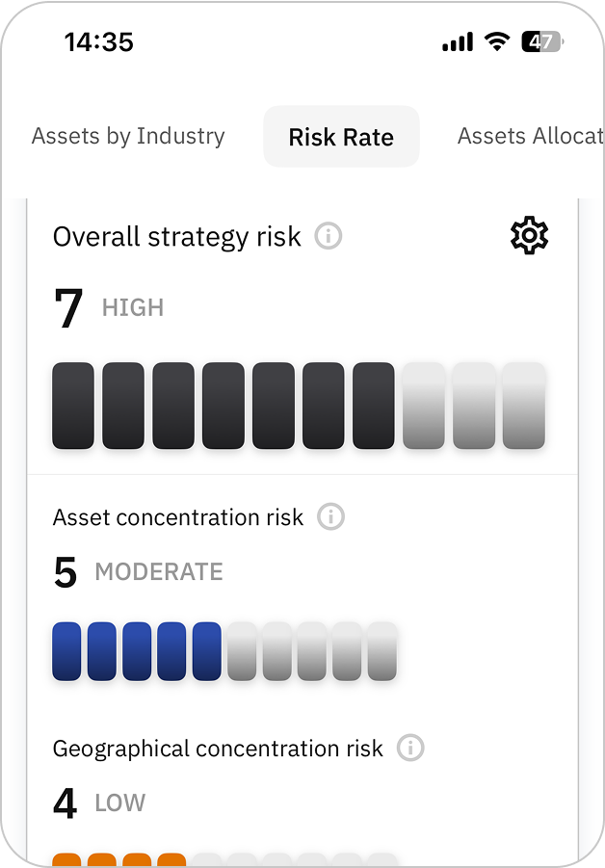The image size is (605, 868).
Task: Tap the last grey overall risk bar
Action: coord(524,406)
